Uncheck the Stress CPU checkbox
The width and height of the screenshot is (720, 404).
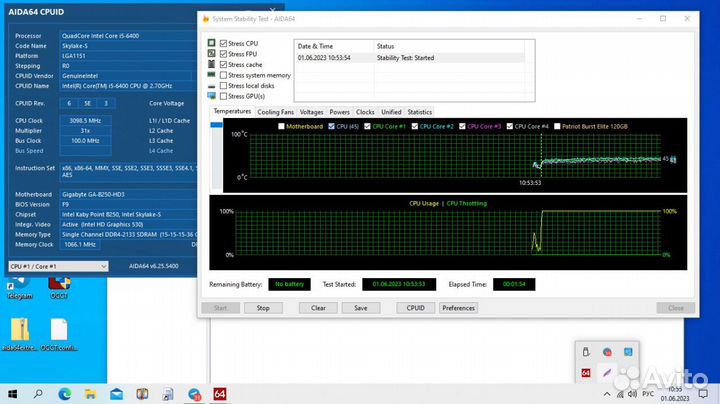223,43
